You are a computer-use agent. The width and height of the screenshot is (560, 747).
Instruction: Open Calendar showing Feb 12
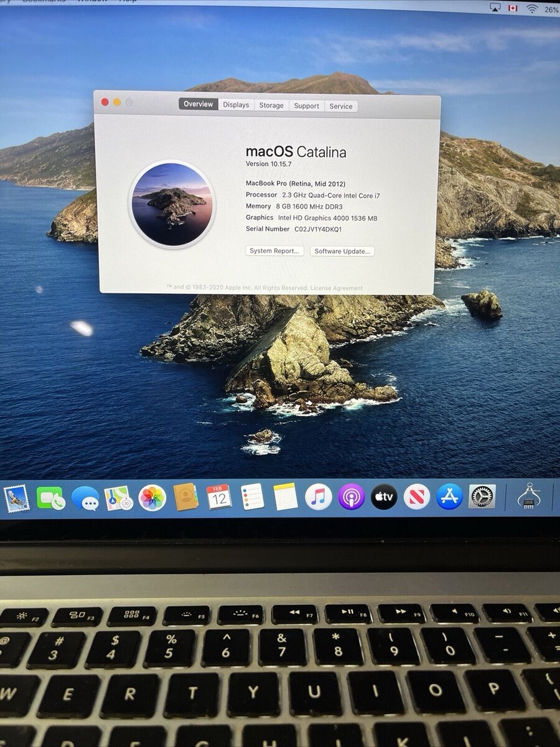pyautogui.click(x=219, y=497)
